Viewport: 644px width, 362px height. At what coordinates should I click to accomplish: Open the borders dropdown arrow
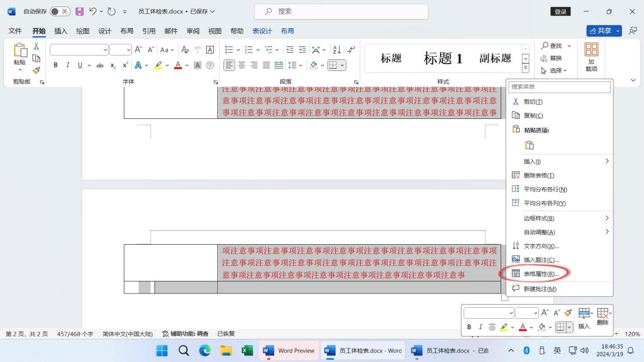[342, 65]
